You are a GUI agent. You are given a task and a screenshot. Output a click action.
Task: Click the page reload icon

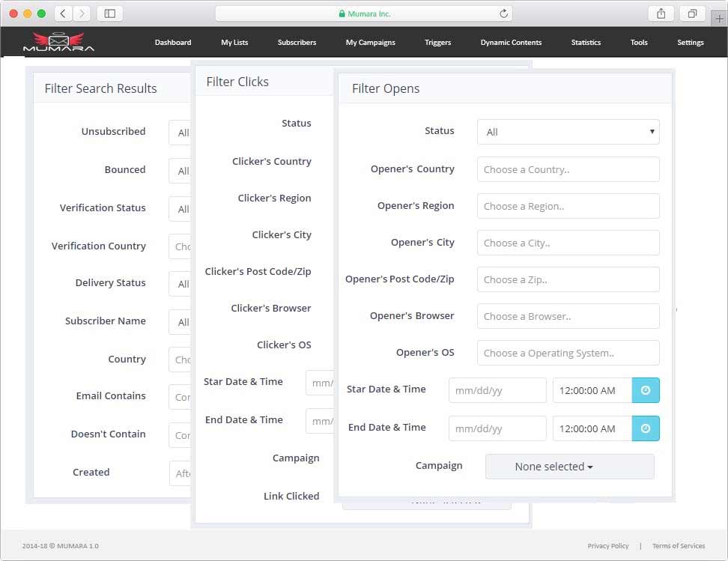(503, 13)
